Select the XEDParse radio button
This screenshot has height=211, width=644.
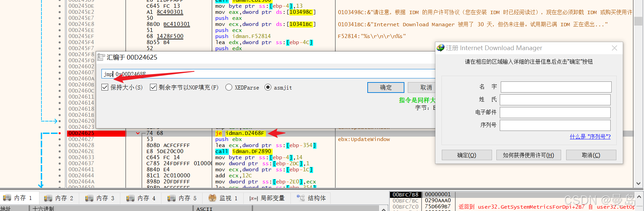229,87
